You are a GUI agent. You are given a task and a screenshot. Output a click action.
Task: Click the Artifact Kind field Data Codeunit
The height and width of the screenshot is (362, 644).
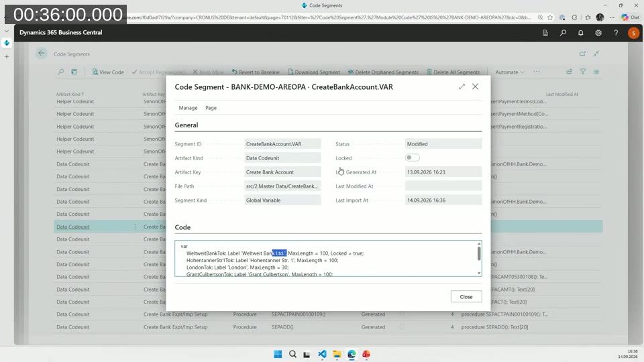click(282, 158)
